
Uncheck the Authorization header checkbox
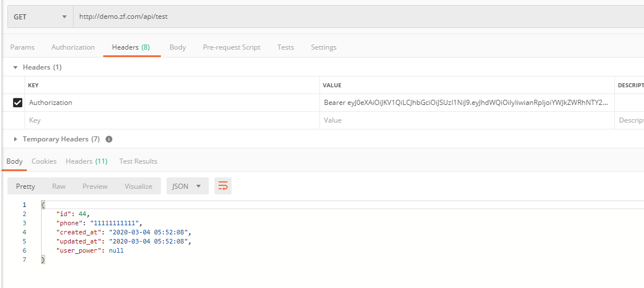click(x=18, y=103)
